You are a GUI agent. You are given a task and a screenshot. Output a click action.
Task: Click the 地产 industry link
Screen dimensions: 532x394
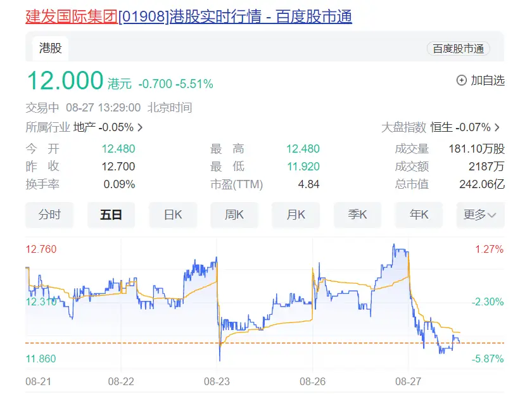point(84,127)
